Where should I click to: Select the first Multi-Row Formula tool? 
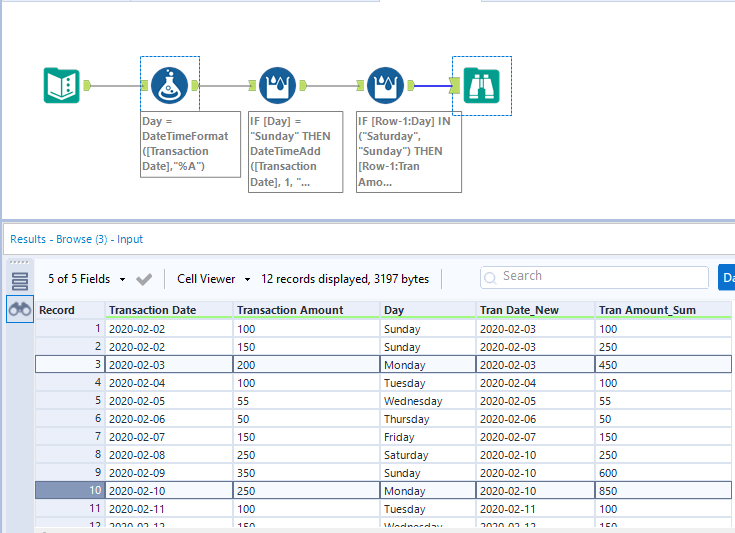278,85
